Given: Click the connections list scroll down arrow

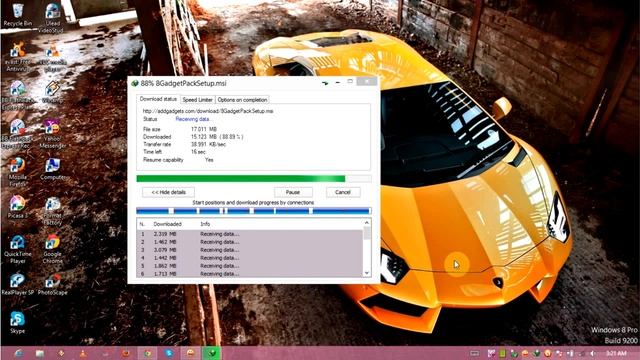Looking at the screenshot, I should (367, 273).
